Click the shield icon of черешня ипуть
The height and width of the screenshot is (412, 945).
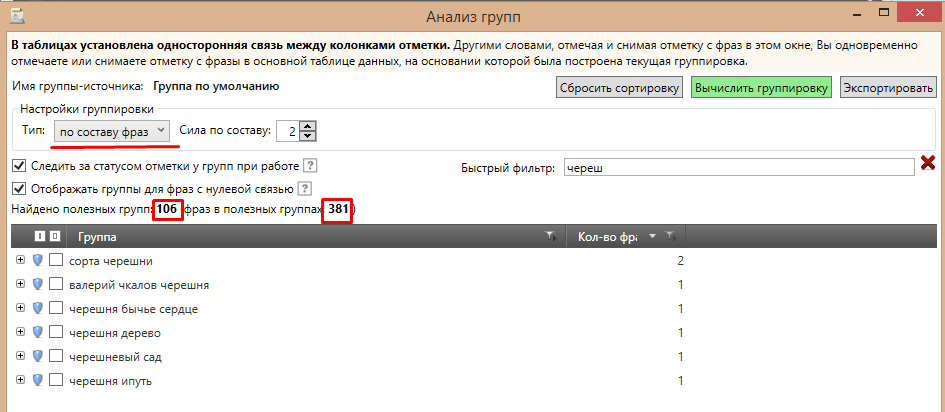point(37,381)
